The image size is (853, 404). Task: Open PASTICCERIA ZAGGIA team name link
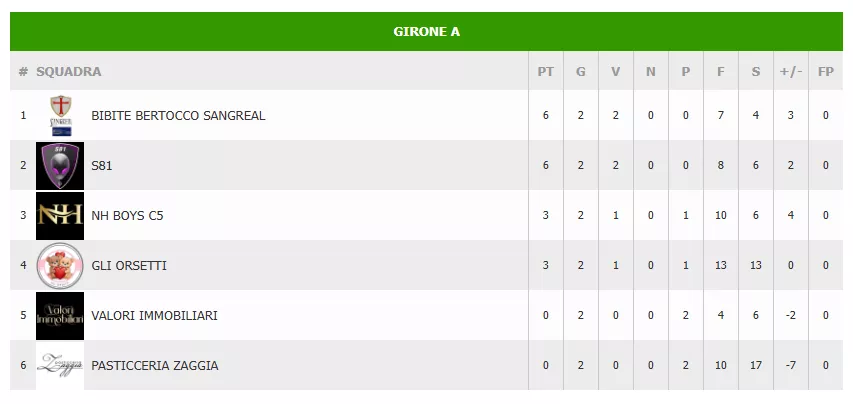pos(154,366)
